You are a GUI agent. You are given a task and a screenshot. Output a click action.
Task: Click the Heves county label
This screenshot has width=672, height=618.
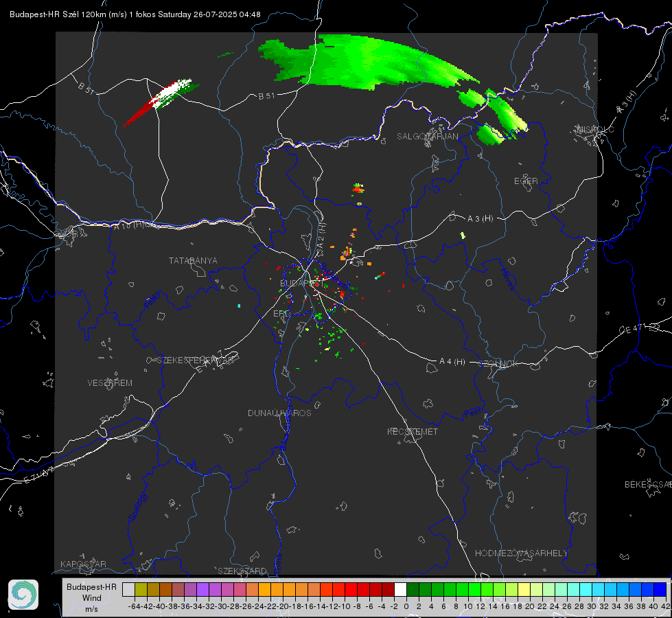click(508, 279)
